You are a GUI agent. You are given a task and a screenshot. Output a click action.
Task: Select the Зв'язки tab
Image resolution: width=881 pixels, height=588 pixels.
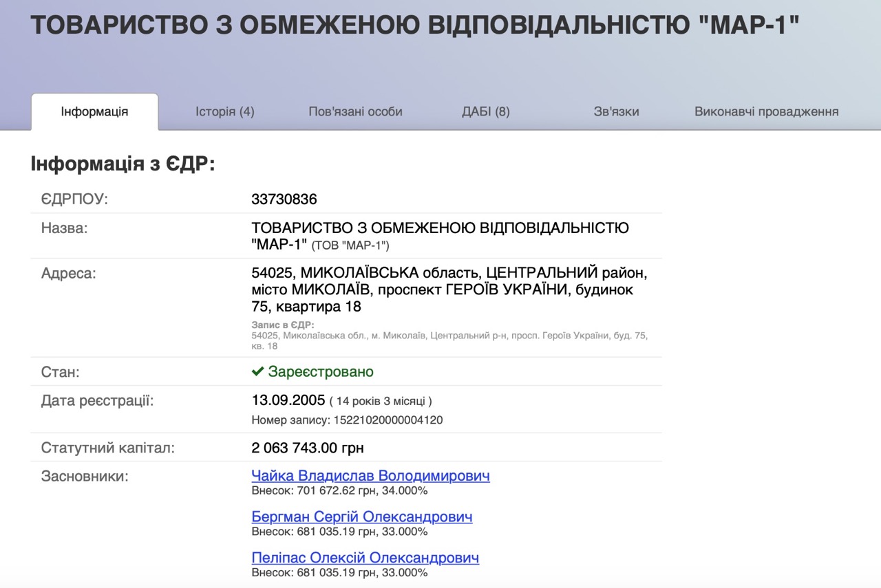point(616,111)
